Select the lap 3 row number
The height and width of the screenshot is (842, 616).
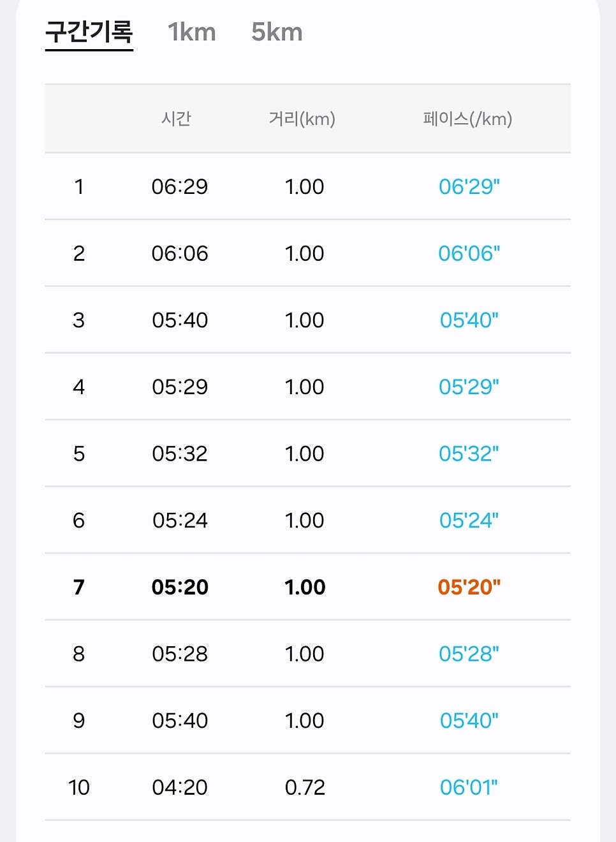[78, 320]
